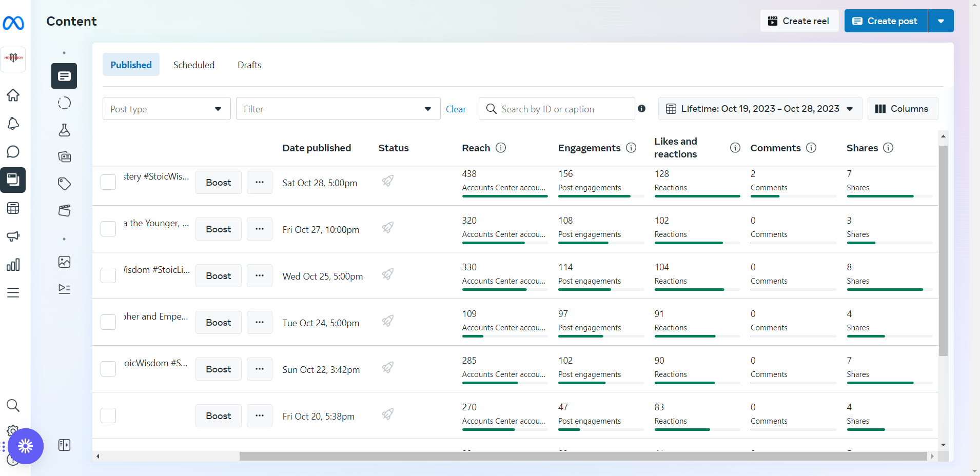This screenshot has height=476, width=980.
Task: Click the Status column header
Action: [394, 148]
